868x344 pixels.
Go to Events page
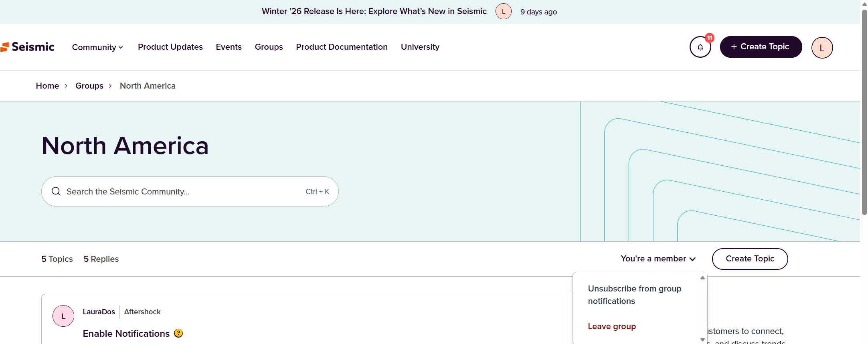pyautogui.click(x=229, y=47)
